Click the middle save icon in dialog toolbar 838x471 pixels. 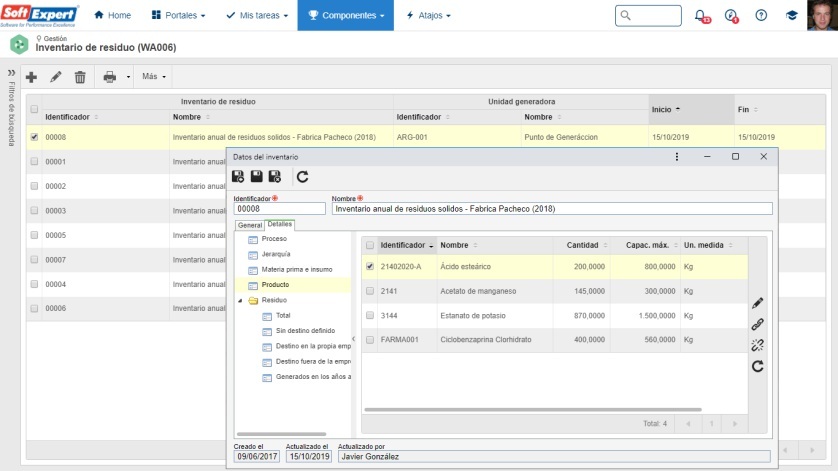(x=256, y=177)
